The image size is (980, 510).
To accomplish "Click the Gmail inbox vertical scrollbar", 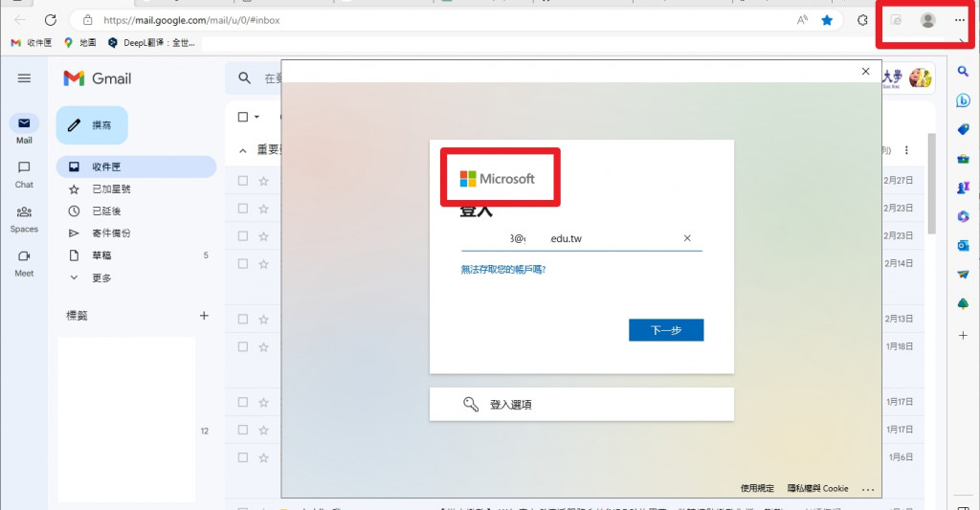I will (x=932, y=183).
